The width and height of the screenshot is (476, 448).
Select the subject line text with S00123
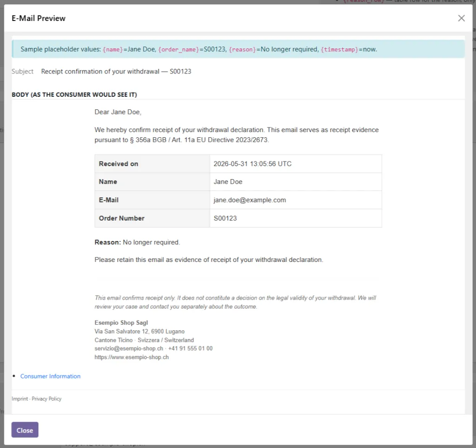click(x=116, y=71)
